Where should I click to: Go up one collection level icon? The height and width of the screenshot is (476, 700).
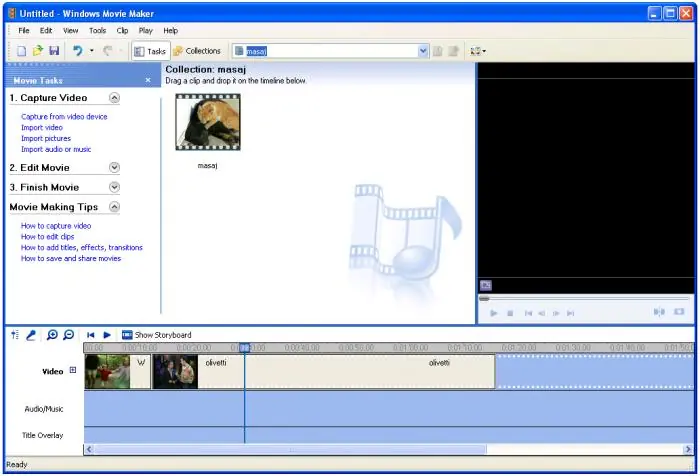click(x=438, y=51)
